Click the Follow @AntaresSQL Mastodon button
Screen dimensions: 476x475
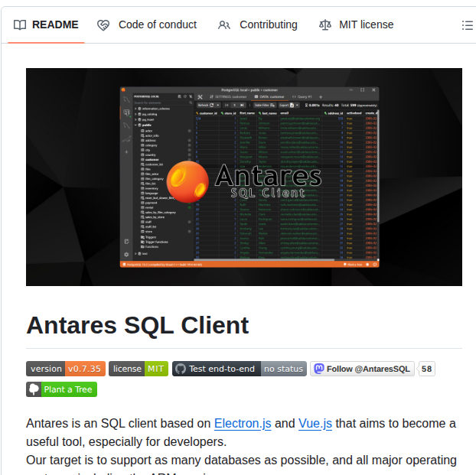coord(362,369)
